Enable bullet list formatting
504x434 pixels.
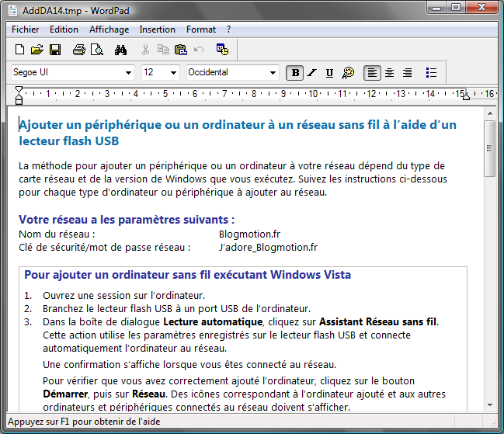pos(432,73)
